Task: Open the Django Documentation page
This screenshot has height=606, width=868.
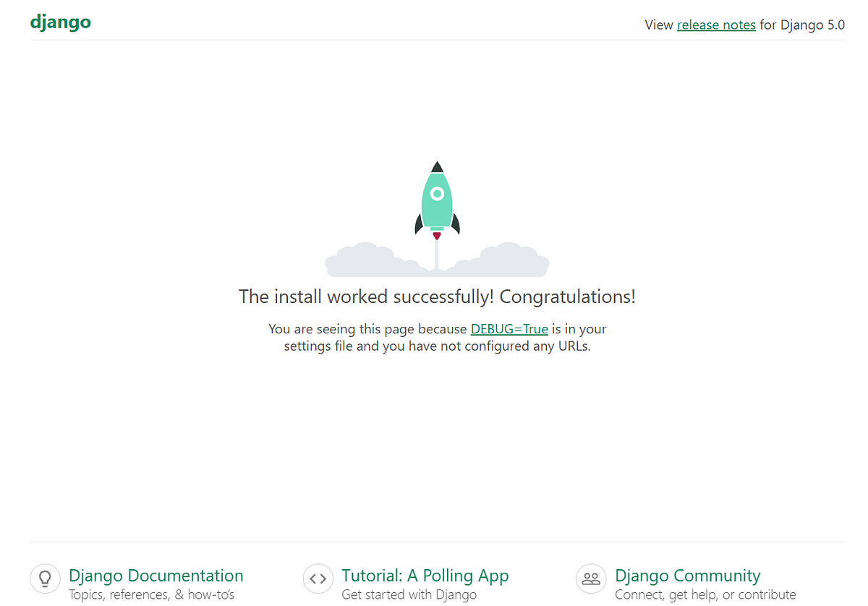Action: (156, 575)
